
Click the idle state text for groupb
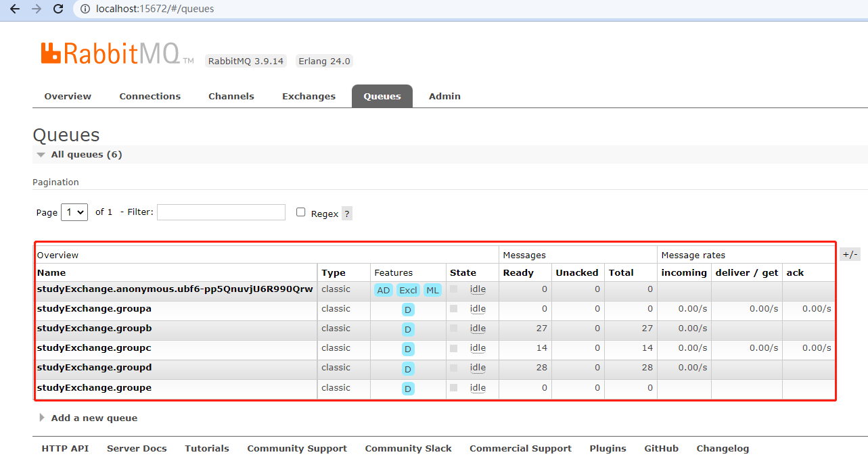pos(478,328)
